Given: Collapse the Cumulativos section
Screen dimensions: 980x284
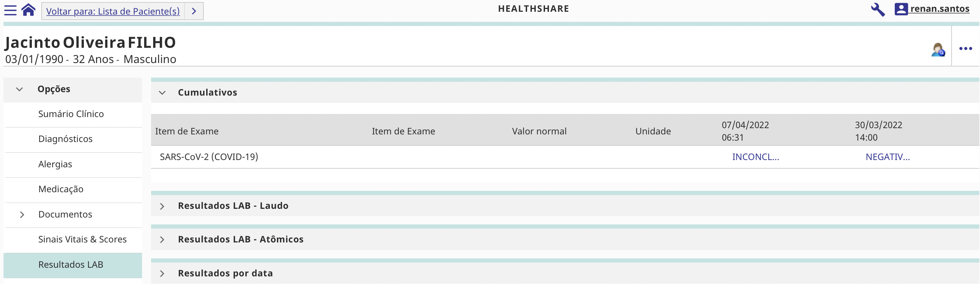Looking at the screenshot, I should coord(163,93).
